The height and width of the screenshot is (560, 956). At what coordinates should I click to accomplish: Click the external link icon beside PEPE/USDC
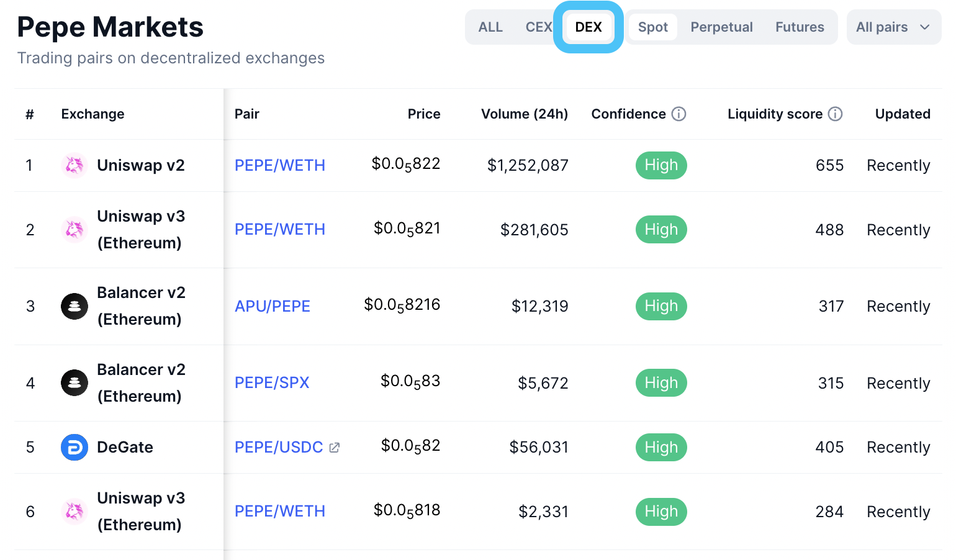pyautogui.click(x=335, y=447)
